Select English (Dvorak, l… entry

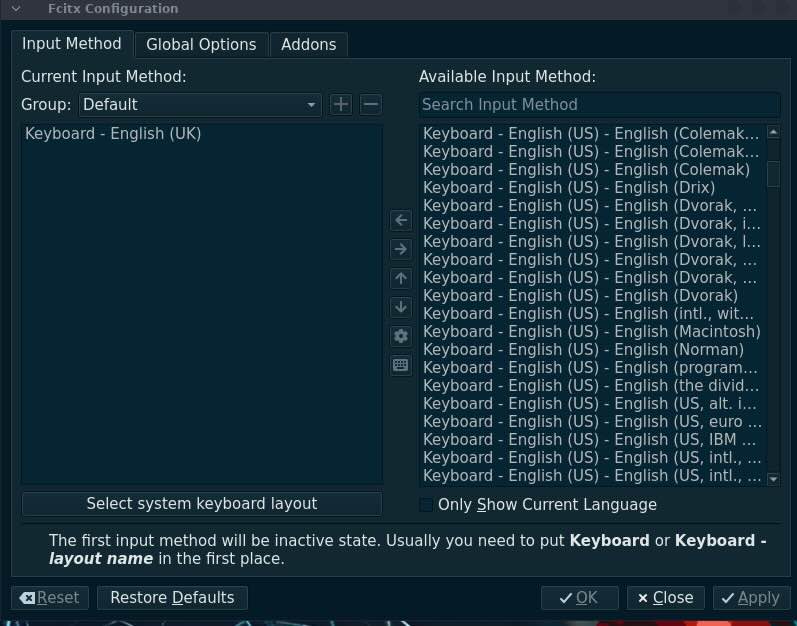[593, 242]
